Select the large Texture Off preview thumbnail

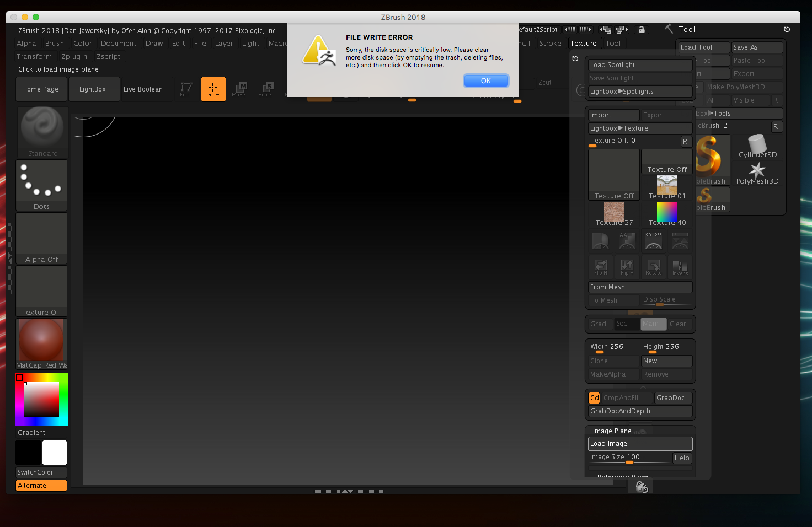[x=614, y=175]
